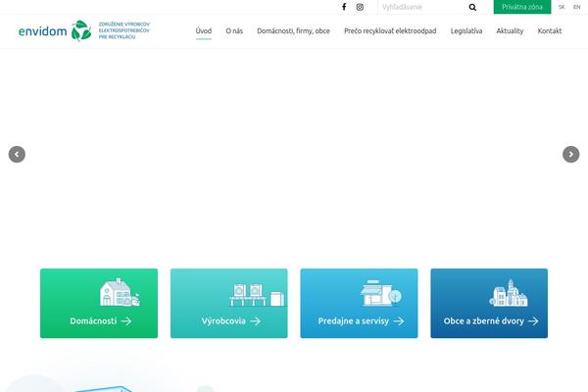Screen dimensions: 588x392
Task: Switch language to EN
Action: click(577, 7)
